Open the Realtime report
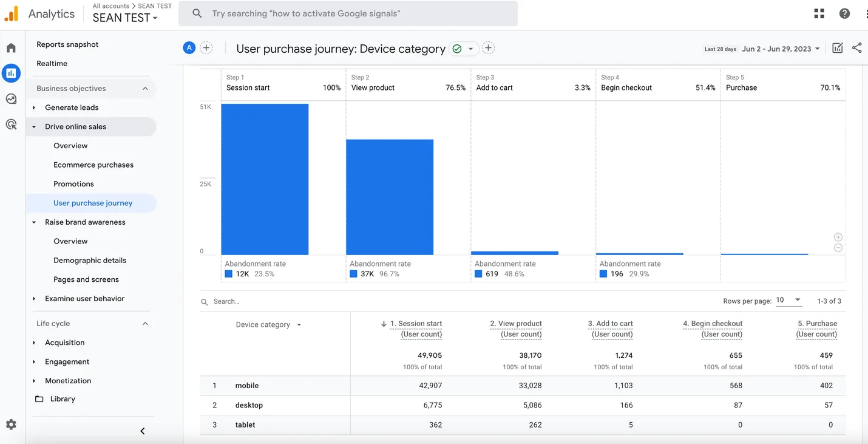The image size is (868, 444). (x=52, y=63)
